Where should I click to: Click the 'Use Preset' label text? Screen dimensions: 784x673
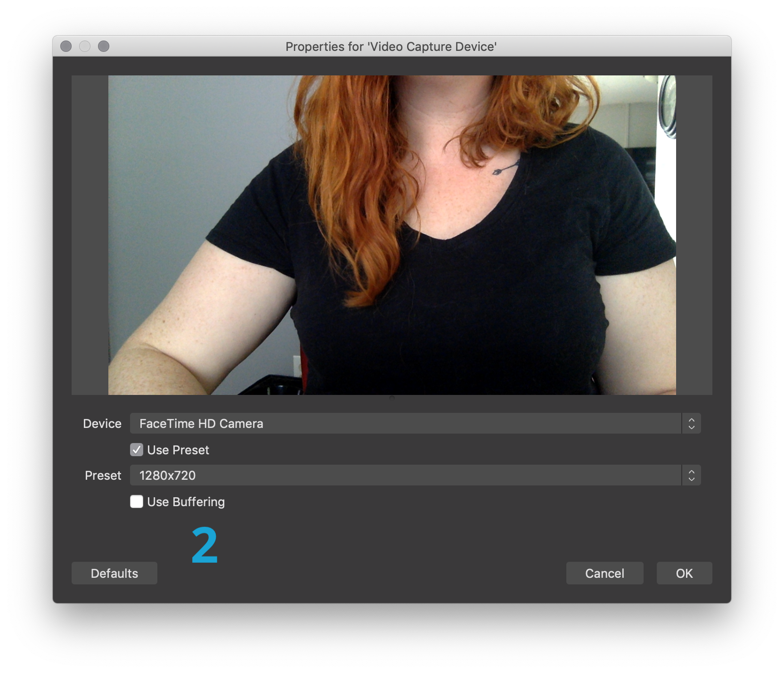point(178,450)
